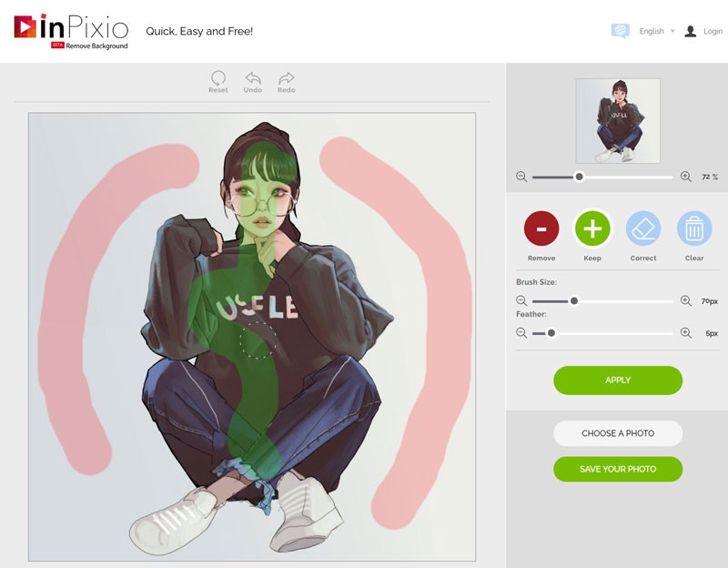Zoom out using the preview magnifier minus
The width and height of the screenshot is (728, 568).
coord(521,177)
